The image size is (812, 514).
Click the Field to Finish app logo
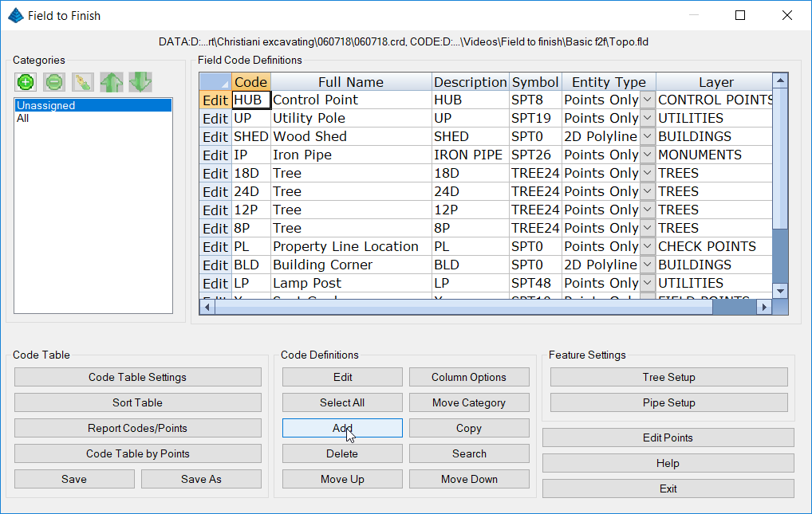[15, 15]
